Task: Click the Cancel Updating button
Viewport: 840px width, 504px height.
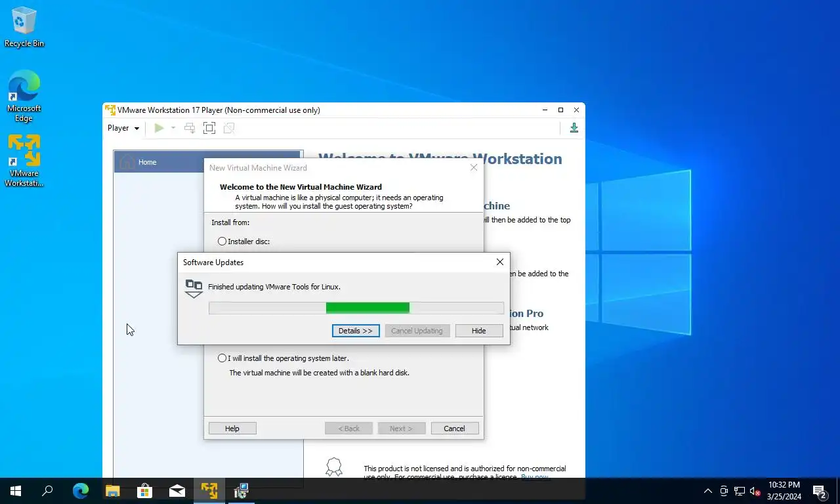Action: point(417,331)
